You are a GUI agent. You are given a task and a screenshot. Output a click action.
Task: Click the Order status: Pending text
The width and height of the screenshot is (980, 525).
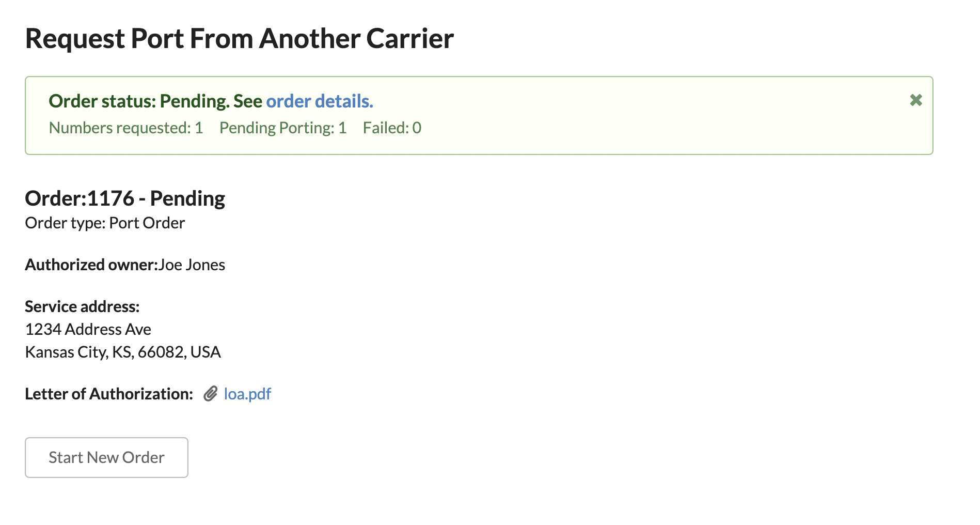139,101
